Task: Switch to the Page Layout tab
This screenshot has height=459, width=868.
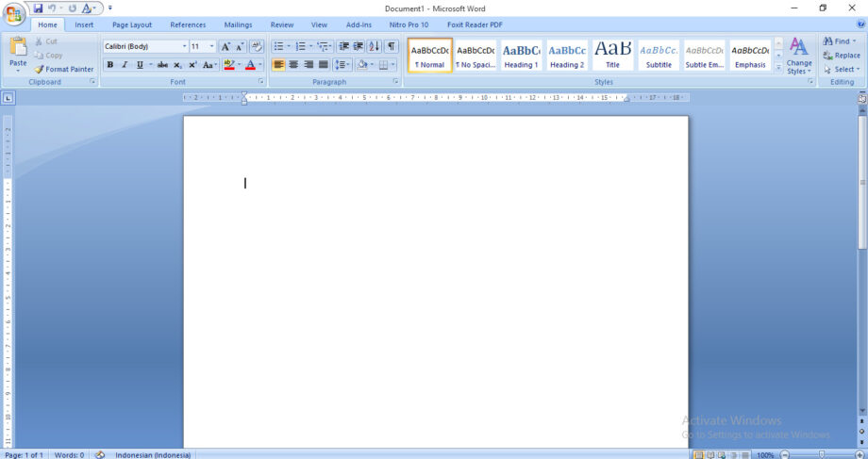Action: pyautogui.click(x=131, y=25)
